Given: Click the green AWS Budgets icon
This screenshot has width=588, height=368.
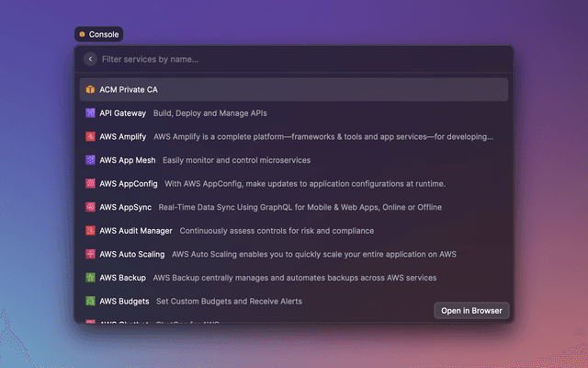Looking at the screenshot, I should click(x=90, y=301).
